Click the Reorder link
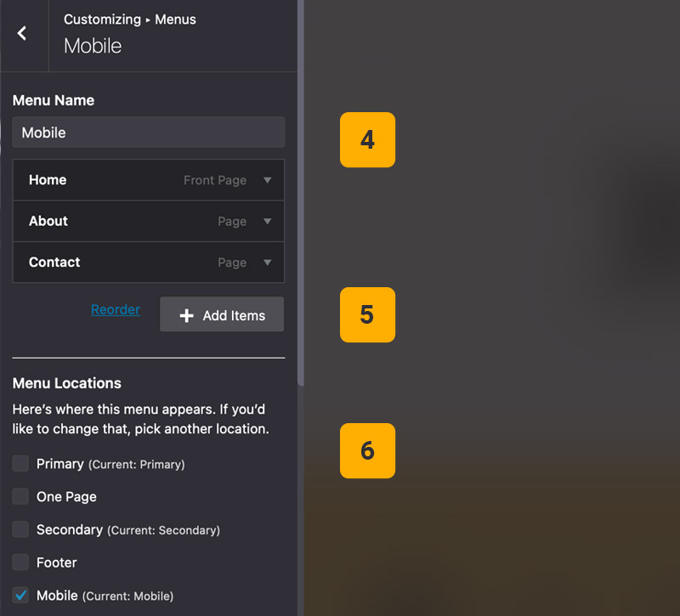This screenshot has height=616, width=680. click(x=116, y=310)
